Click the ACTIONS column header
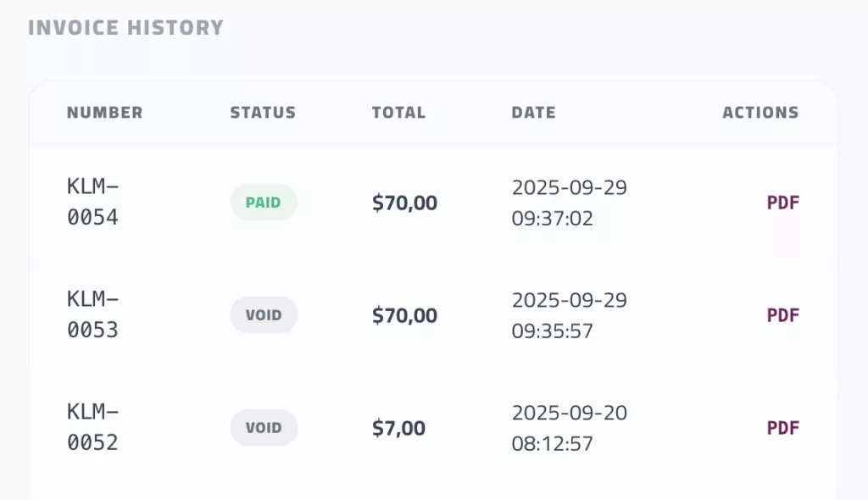The image size is (868, 500). click(760, 112)
